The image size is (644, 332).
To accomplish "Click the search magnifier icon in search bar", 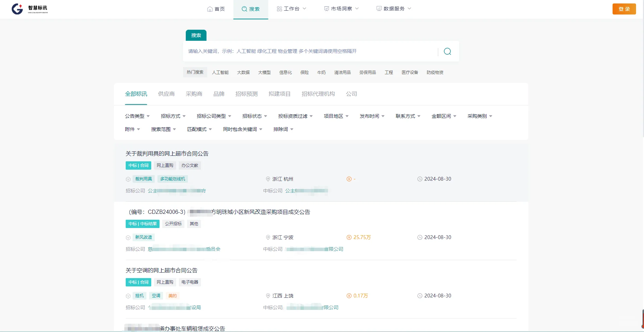I will point(448,51).
